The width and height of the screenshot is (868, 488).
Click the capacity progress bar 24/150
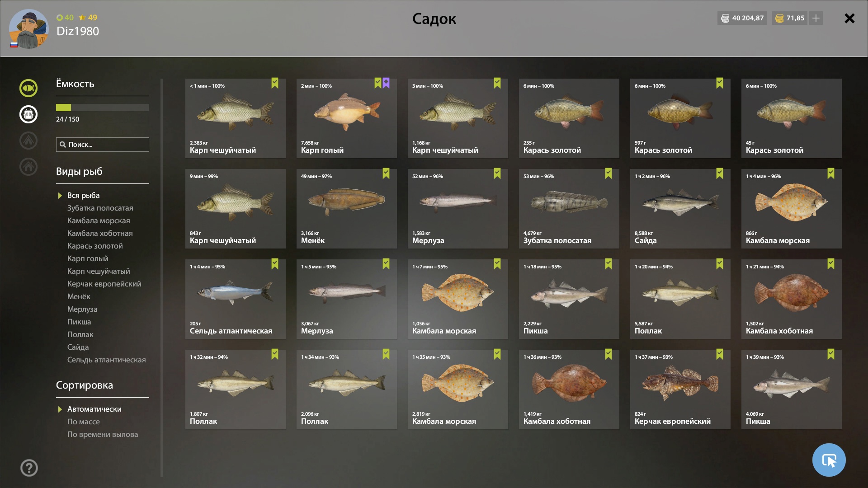(x=103, y=108)
